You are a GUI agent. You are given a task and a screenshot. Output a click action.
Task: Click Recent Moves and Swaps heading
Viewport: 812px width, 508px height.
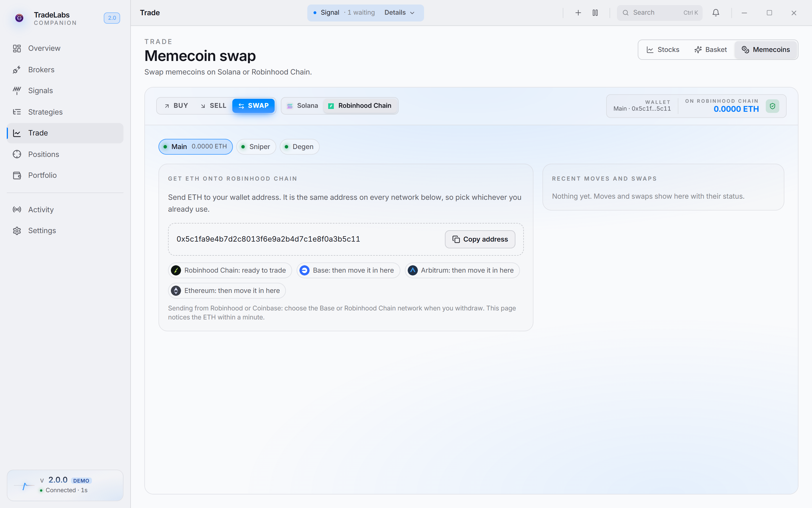[604, 179]
